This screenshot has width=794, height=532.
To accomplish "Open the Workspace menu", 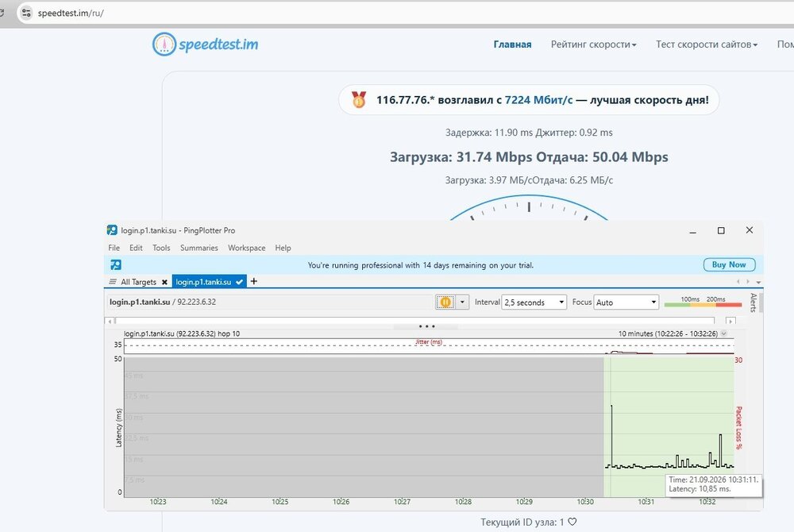I will (x=247, y=248).
